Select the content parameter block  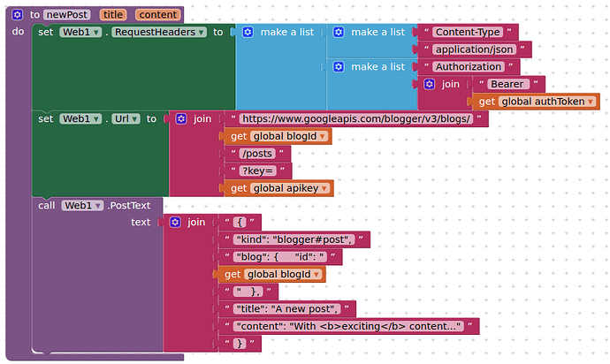click(158, 15)
